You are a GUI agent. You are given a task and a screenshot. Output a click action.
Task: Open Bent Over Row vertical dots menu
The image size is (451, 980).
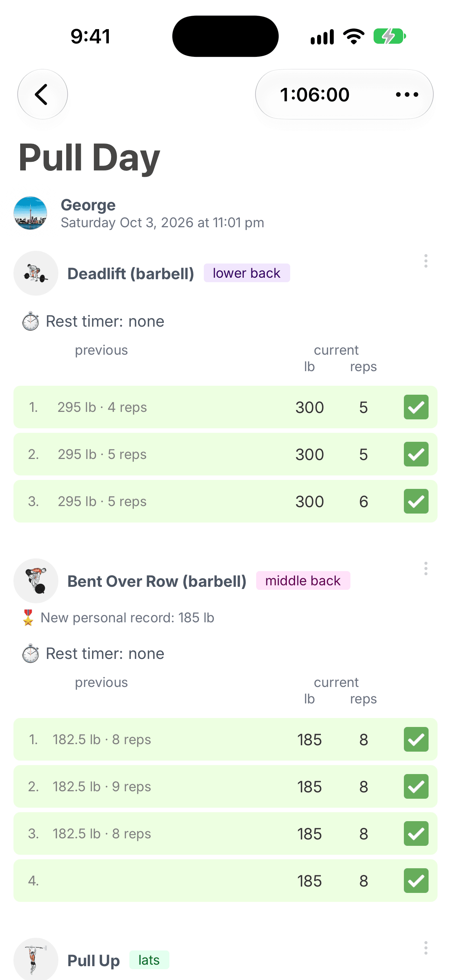[x=426, y=568]
